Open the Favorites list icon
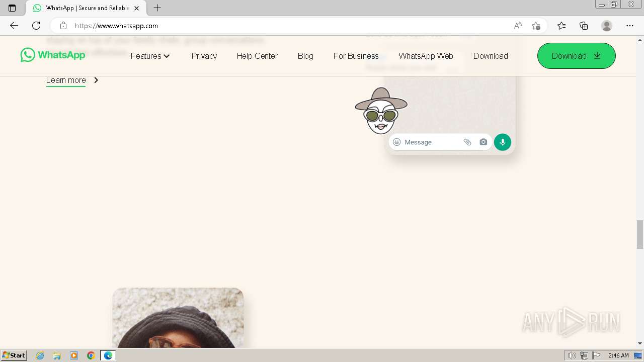The width and height of the screenshot is (644, 362). coord(561,26)
